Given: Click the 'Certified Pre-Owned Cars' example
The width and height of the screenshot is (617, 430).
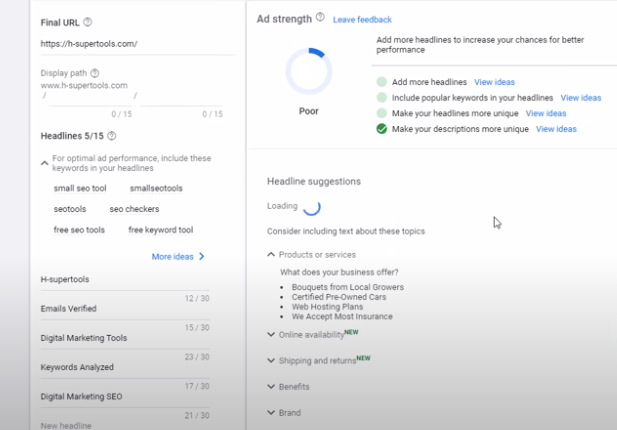Looking at the screenshot, I should (339, 297).
